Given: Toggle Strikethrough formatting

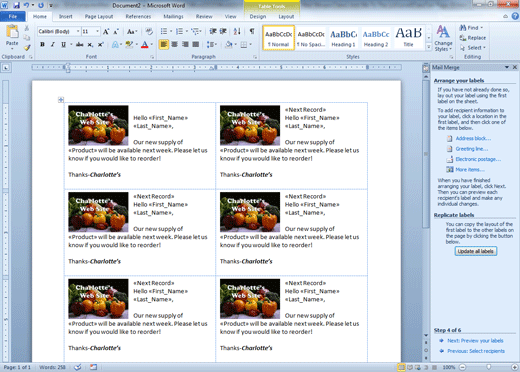Looking at the screenshot, I should click(x=79, y=44).
